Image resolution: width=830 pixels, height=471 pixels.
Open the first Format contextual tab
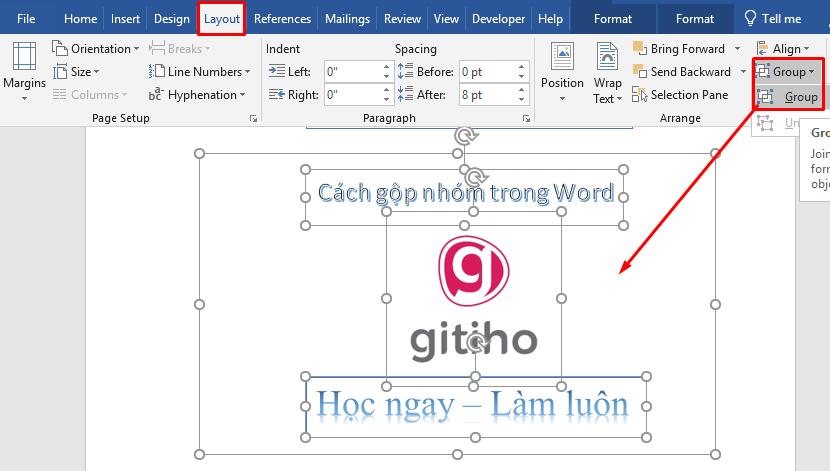[x=612, y=19]
